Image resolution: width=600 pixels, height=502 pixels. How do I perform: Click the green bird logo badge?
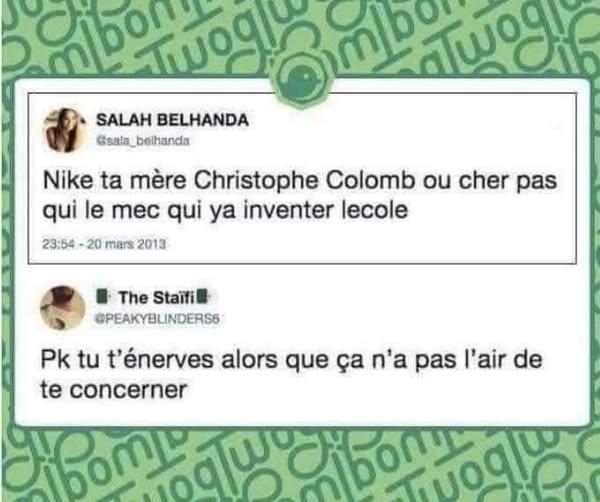click(x=303, y=80)
